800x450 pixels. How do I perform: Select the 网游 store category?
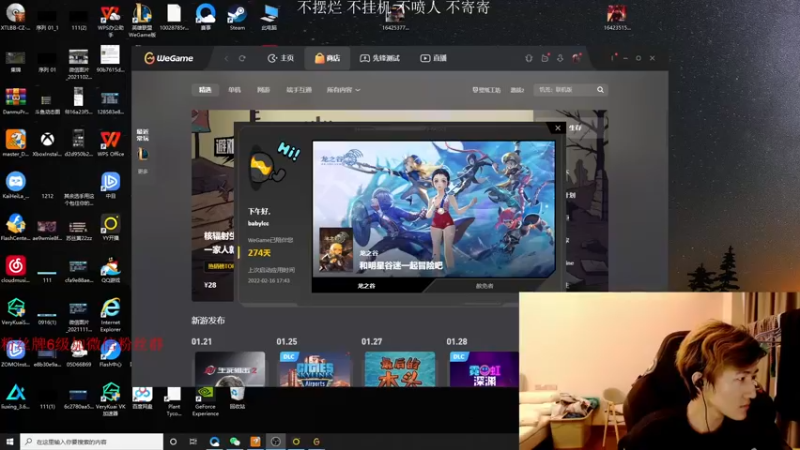263,90
